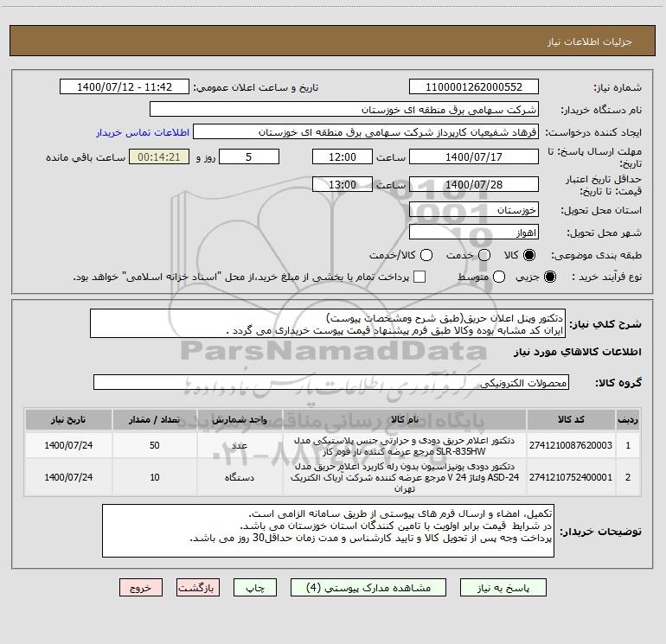
Task: Click product code 2741210087620003
Action: tap(571, 445)
